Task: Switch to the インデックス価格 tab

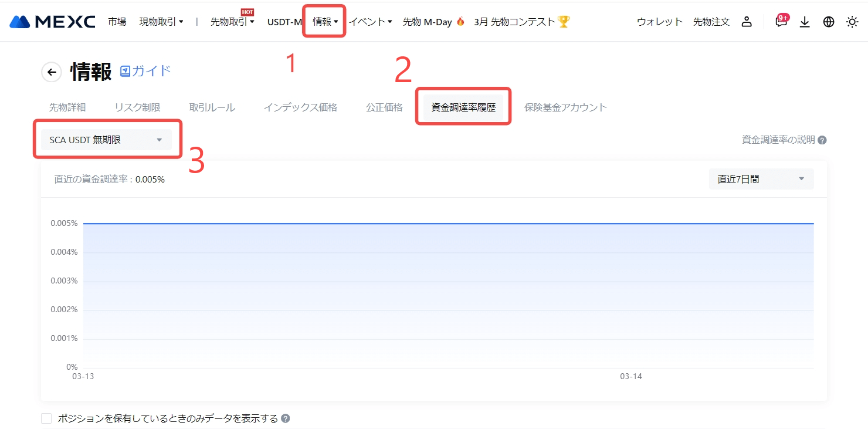Action: [x=300, y=107]
